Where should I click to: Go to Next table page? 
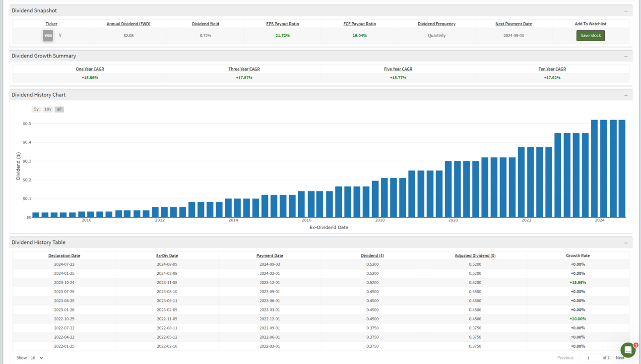[620, 358]
